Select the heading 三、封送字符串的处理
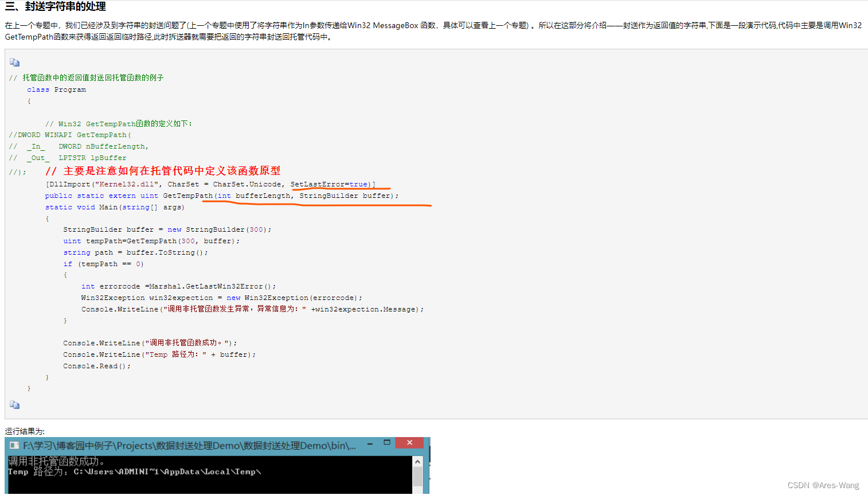The height and width of the screenshot is (495, 868). click(x=54, y=6)
